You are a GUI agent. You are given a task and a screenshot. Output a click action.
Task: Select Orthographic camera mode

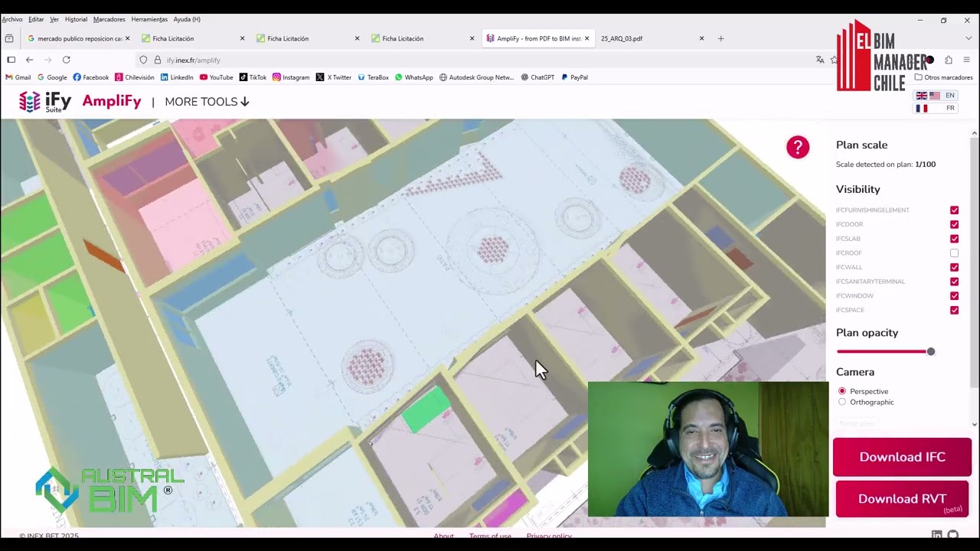pos(842,402)
